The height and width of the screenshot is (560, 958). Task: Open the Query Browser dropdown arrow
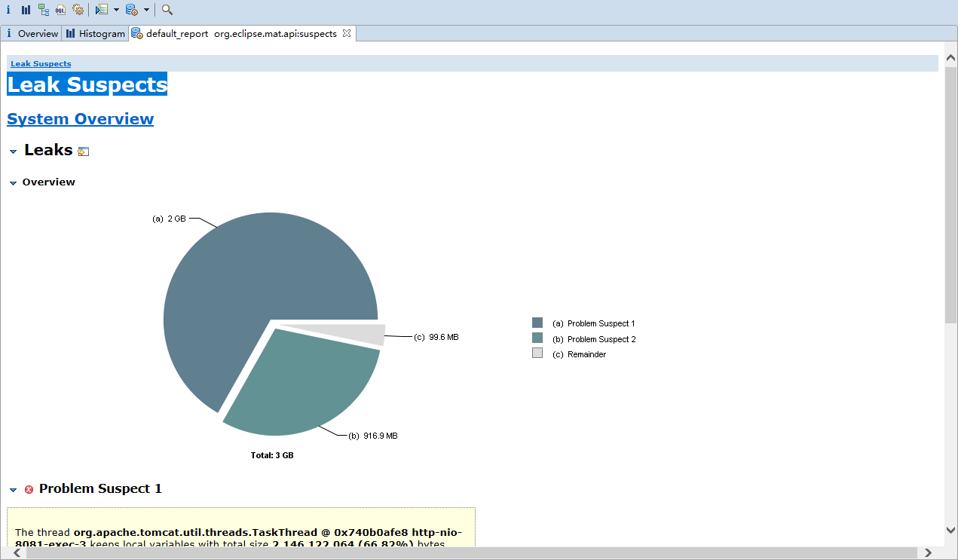click(x=146, y=10)
